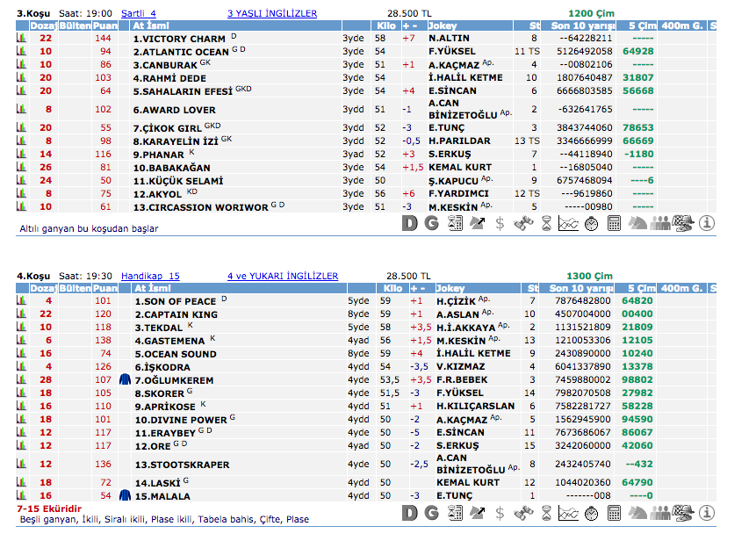The height and width of the screenshot is (548, 756).
Task: Click the Jokey column header in race 4
Action: click(x=450, y=288)
